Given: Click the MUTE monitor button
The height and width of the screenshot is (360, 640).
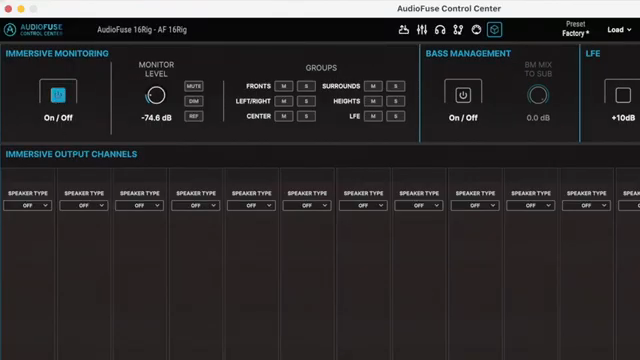Looking at the screenshot, I should [194, 86].
